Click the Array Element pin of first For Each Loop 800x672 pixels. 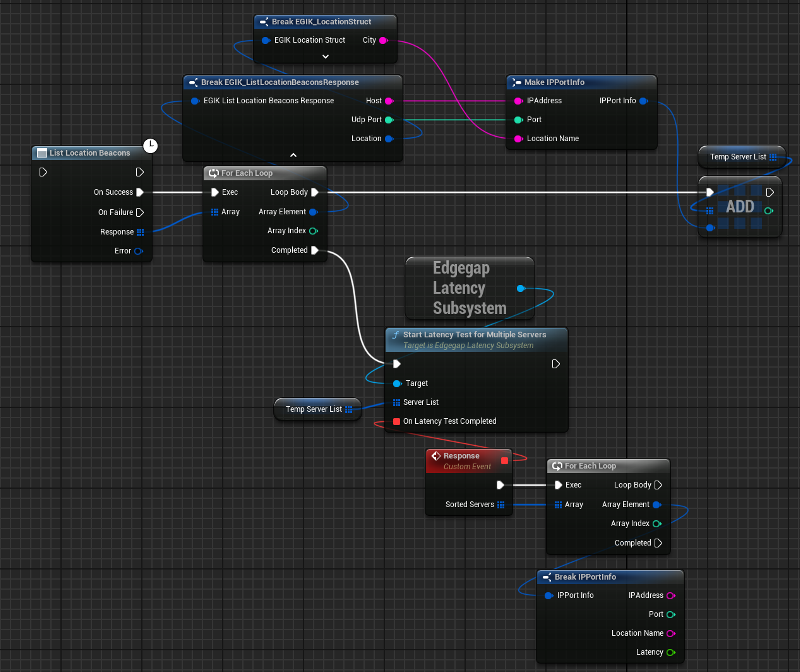[313, 212]
